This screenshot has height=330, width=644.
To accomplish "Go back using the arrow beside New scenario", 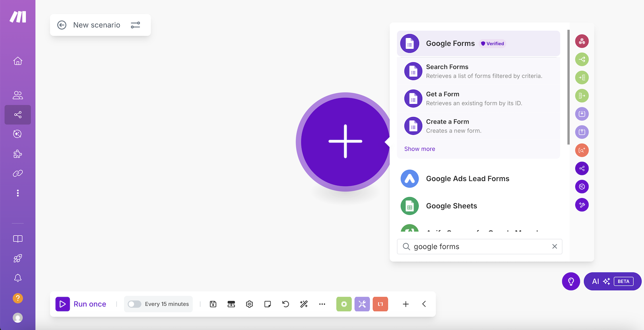I will [x=62, y=25].
